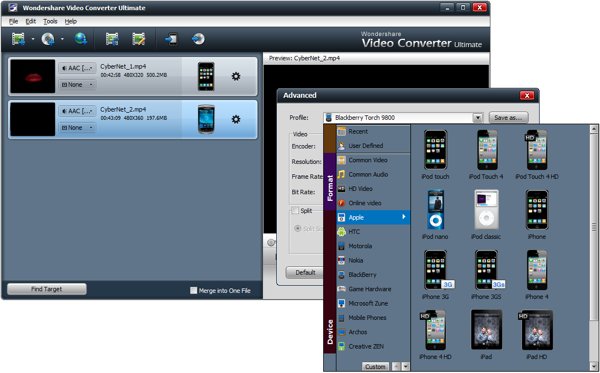
Task: Enable Merge into One File checkbox
Action: (194, 290)
